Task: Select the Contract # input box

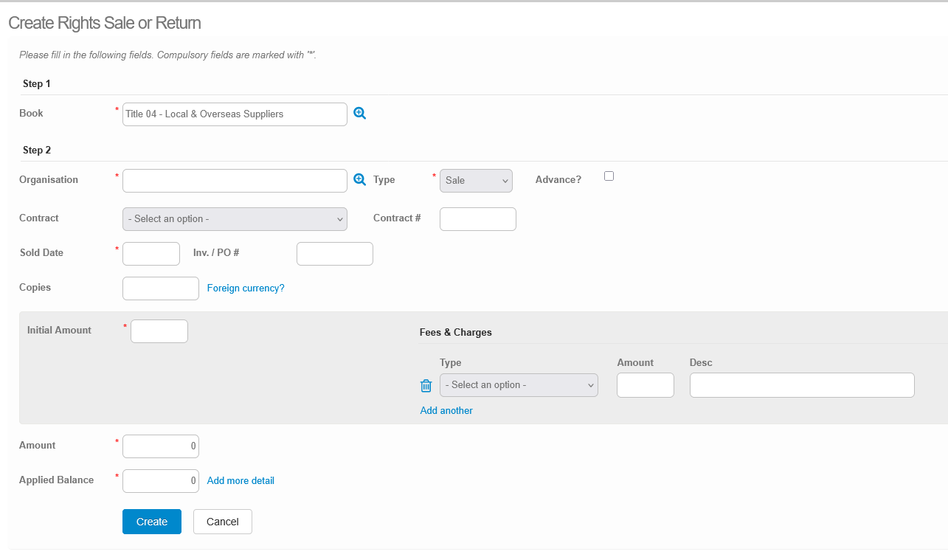Action: click(477, 219)
